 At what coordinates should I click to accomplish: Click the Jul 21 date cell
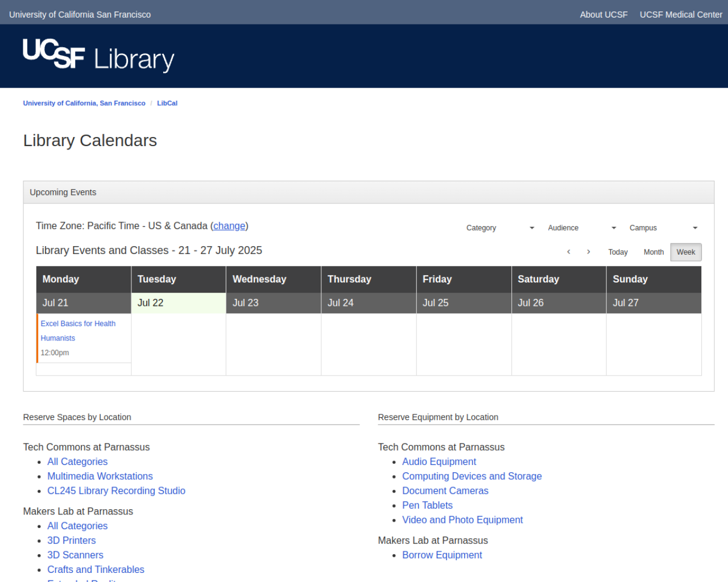point(84,303)
